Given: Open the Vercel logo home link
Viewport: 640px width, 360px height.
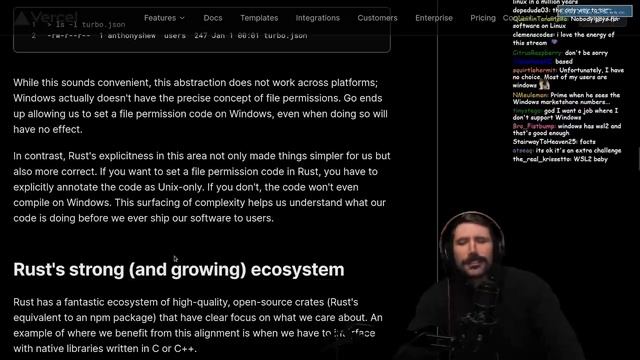Looking at the screenshot, I should click(x=46, y=18).
